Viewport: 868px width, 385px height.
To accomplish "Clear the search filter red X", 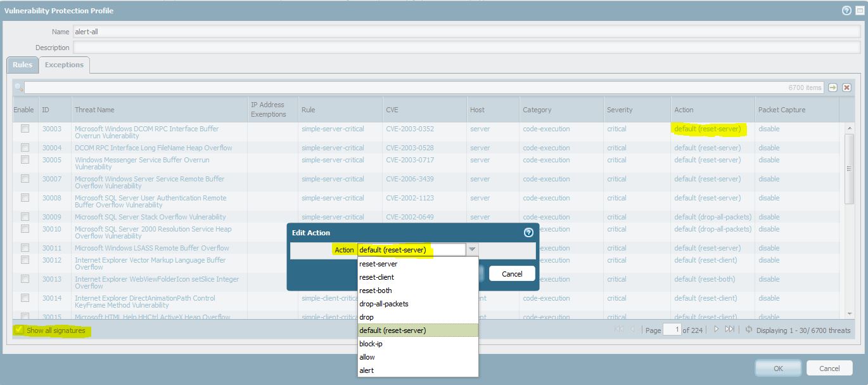I will [x=846, y=88].
